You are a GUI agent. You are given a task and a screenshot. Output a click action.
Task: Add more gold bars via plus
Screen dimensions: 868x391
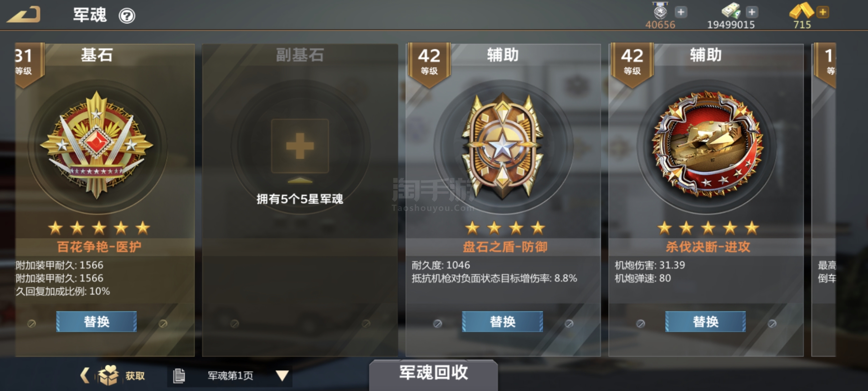click(x=823, y=12)
